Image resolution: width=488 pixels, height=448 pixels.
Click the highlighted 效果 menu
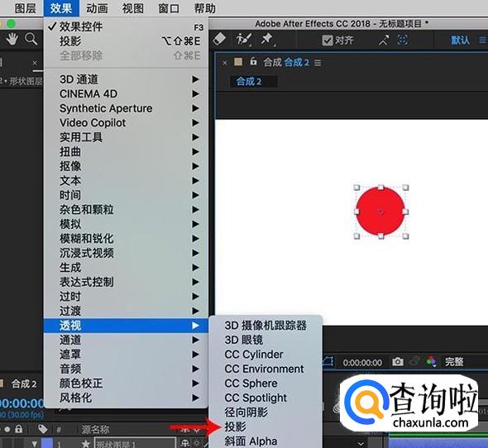click(x=61, y=8)
